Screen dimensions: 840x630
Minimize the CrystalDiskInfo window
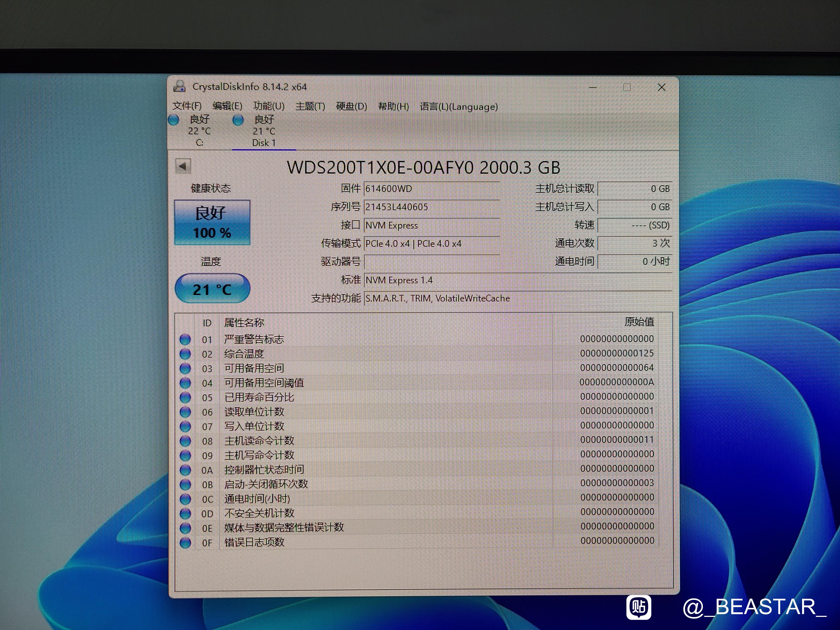pos(593,87)
